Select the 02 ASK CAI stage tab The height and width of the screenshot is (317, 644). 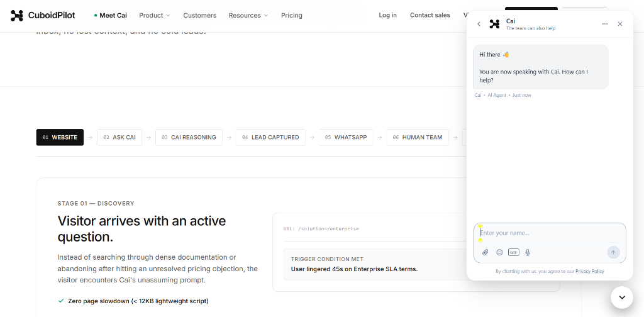[x=119, y=138]
